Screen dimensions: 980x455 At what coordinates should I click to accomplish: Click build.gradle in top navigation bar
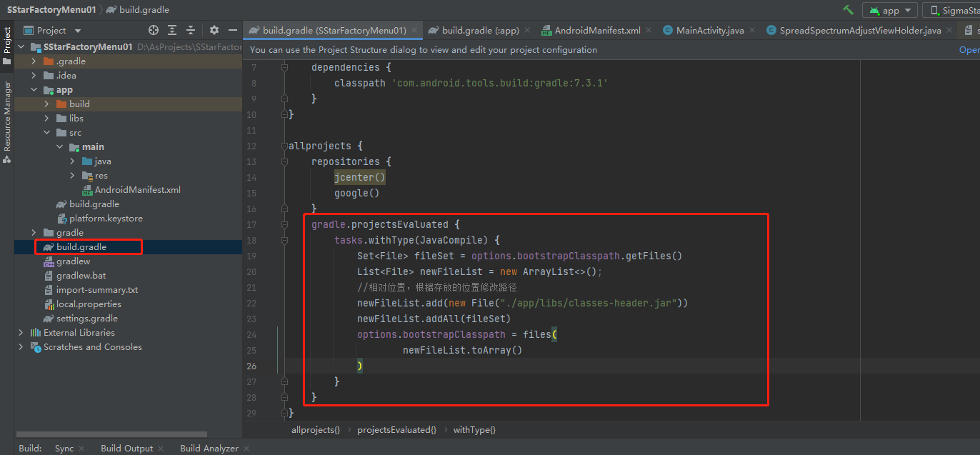click(138, 10)
